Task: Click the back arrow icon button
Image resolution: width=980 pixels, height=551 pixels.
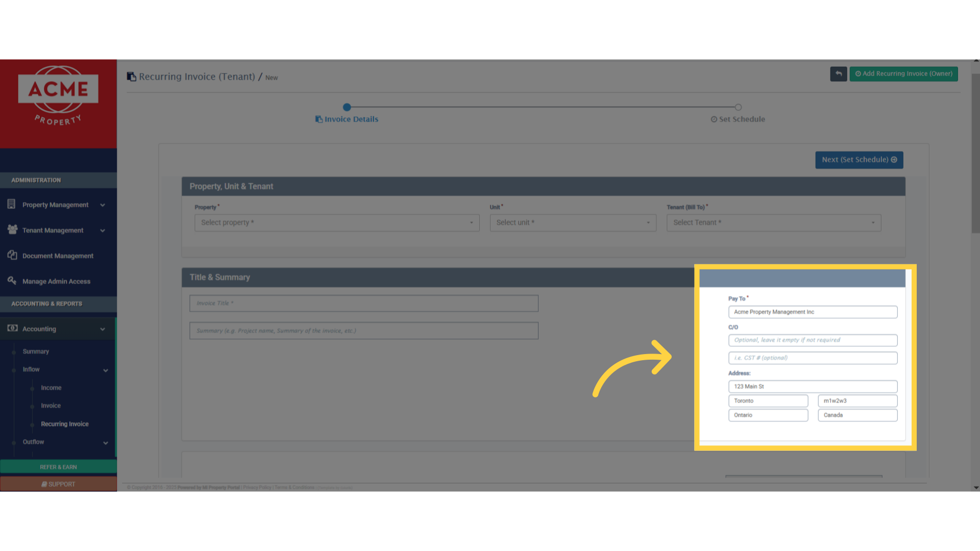Action: tap(838, 74)
